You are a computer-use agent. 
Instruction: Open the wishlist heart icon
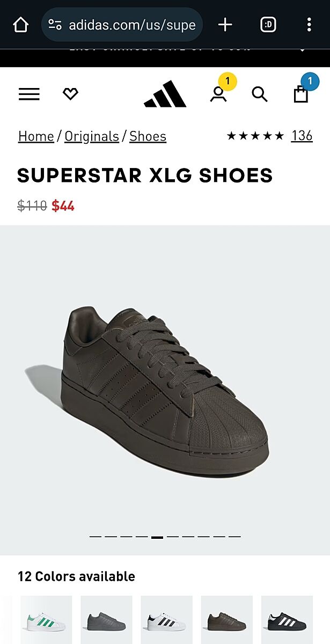click(x=70, y=94)
